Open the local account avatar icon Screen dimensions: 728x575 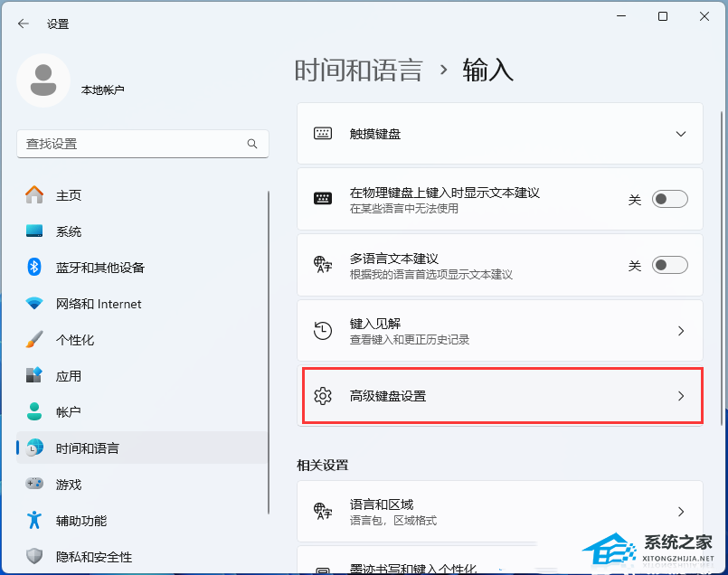pos(43,80)
